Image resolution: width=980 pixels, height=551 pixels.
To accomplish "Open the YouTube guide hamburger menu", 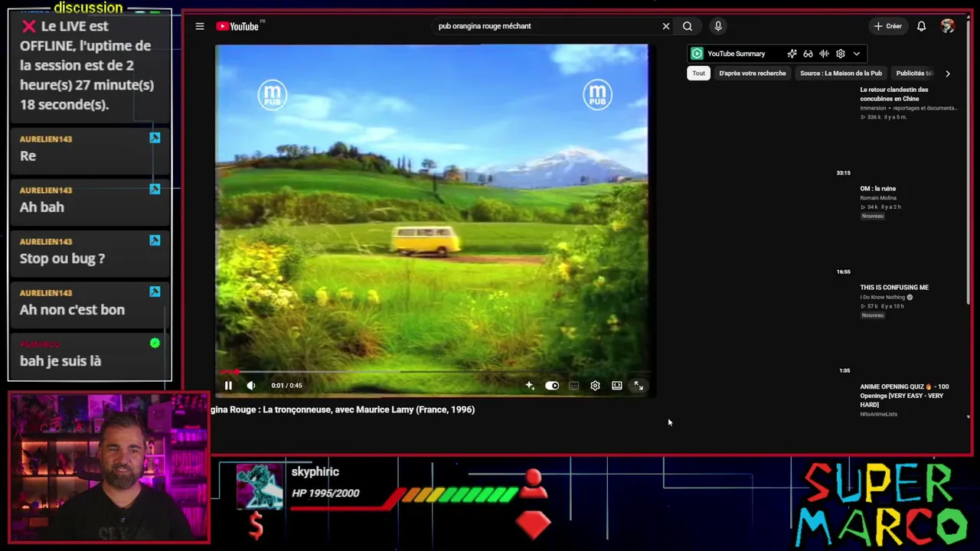I will click(200, 26).
